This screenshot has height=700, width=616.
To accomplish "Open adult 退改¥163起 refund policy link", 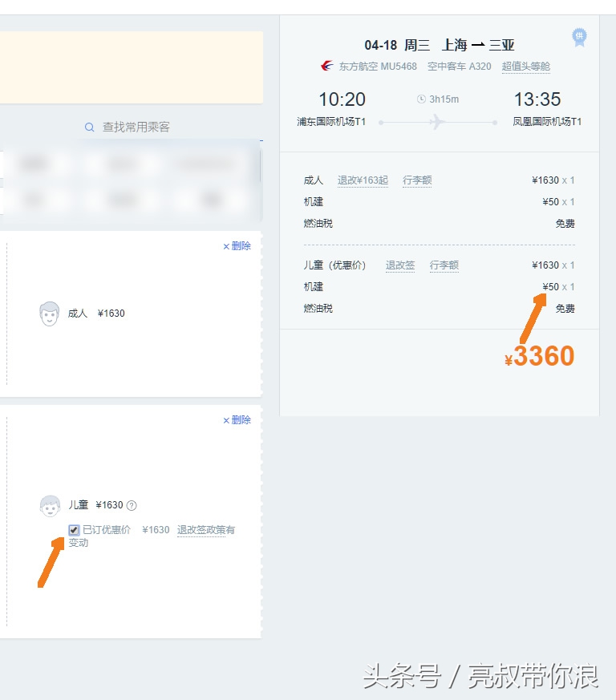I will pyautogui.click(x=363, y=180).
